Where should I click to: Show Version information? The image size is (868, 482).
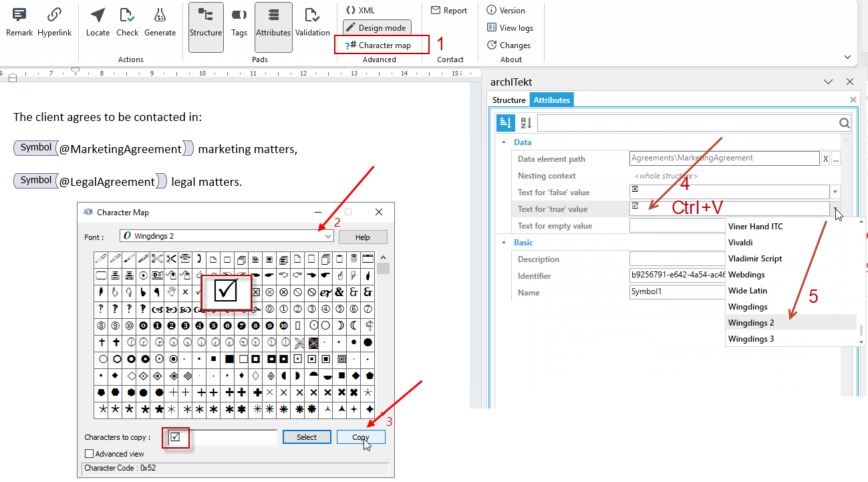(506, 11)
